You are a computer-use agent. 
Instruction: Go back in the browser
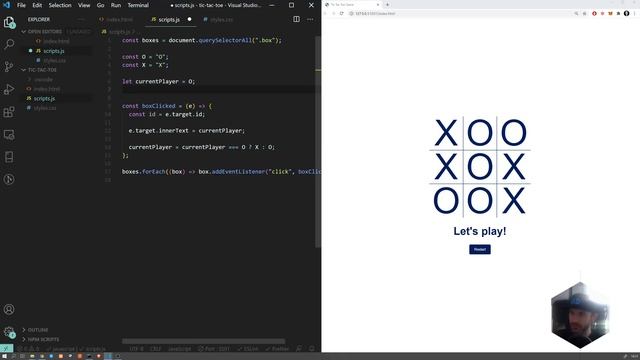point(325,13)
